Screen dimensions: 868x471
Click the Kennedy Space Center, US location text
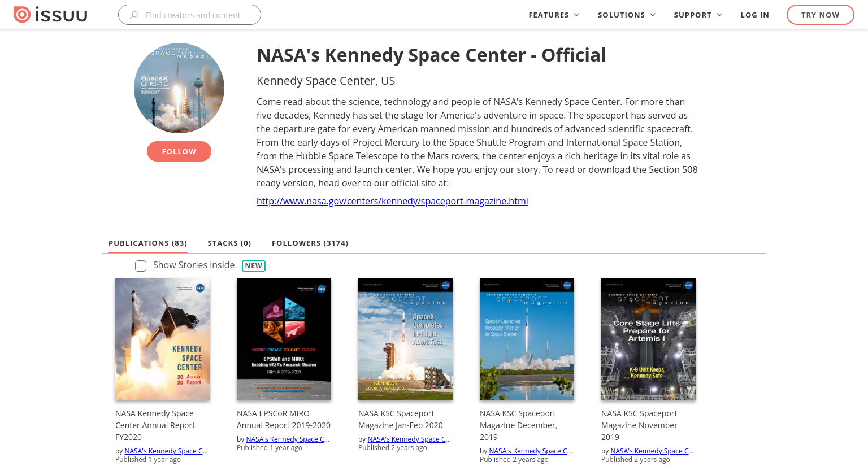point(326,81)
